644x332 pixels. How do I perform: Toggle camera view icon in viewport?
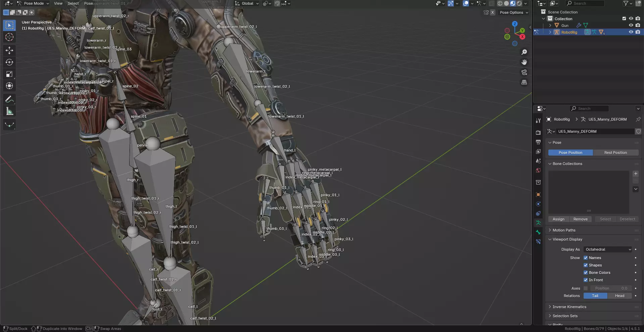(x=524, y=72)
